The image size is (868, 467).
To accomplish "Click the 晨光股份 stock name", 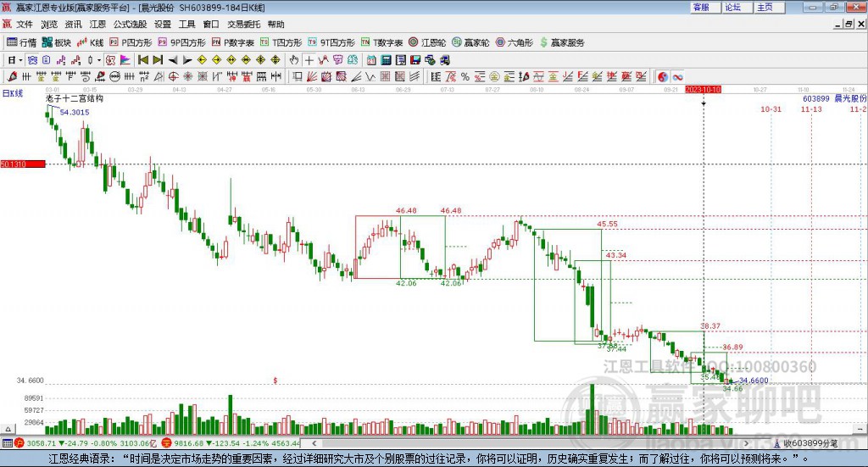I will pos(849,98).
